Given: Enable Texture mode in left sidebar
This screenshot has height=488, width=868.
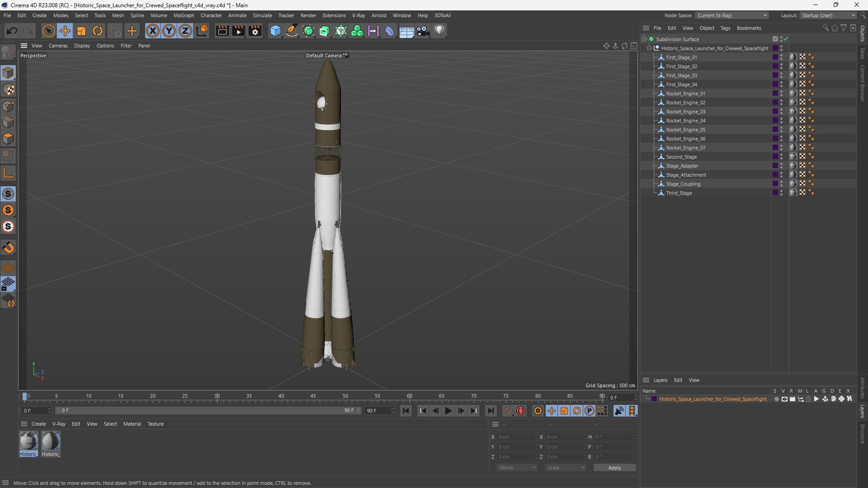Looking at the screenshot, I should [x=8, y=89].
